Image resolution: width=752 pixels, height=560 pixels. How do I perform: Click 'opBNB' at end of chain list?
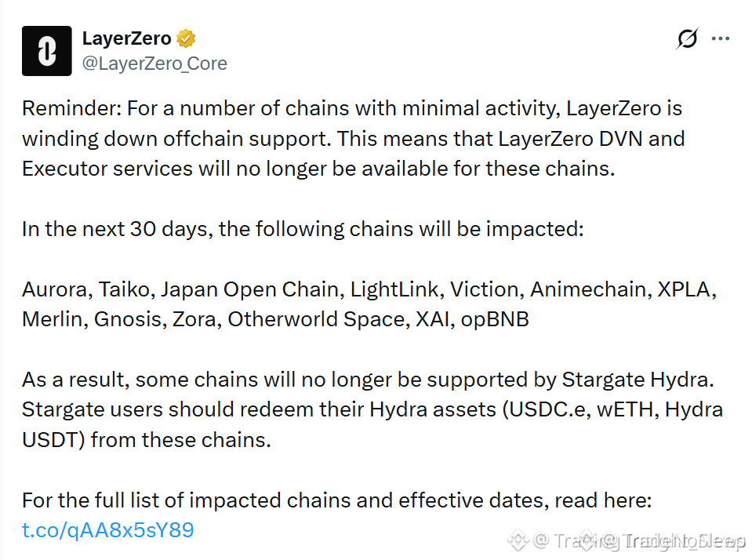pyautogui.click(x=495, y=319)
